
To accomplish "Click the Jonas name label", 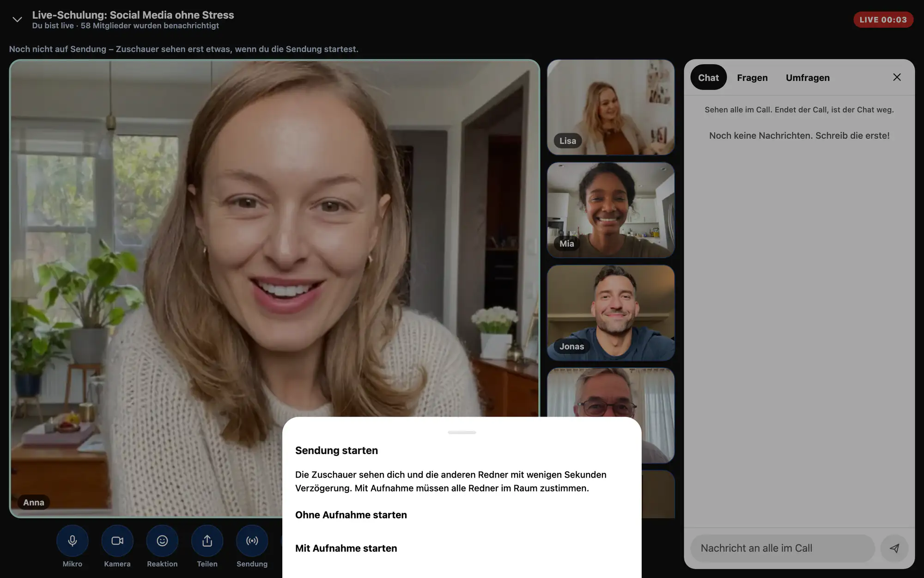I will pos(571,346).
